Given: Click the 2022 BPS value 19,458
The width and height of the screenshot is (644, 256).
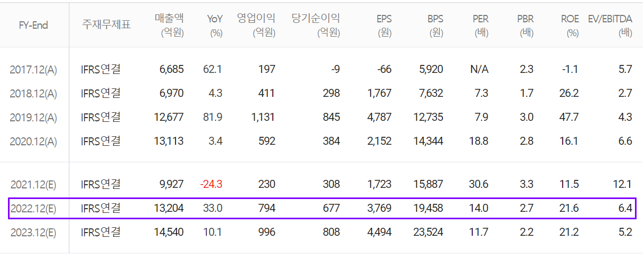Looking at the screenshot, I should tap(428, 208).
